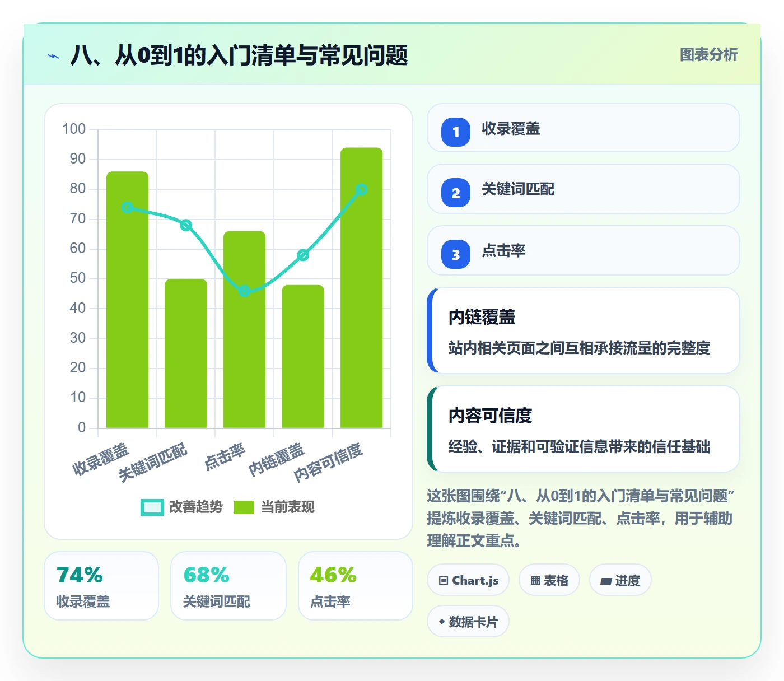
Task: Click the text 站内相关页面之间互相承接流量的完整度
Action: point(579,348)
